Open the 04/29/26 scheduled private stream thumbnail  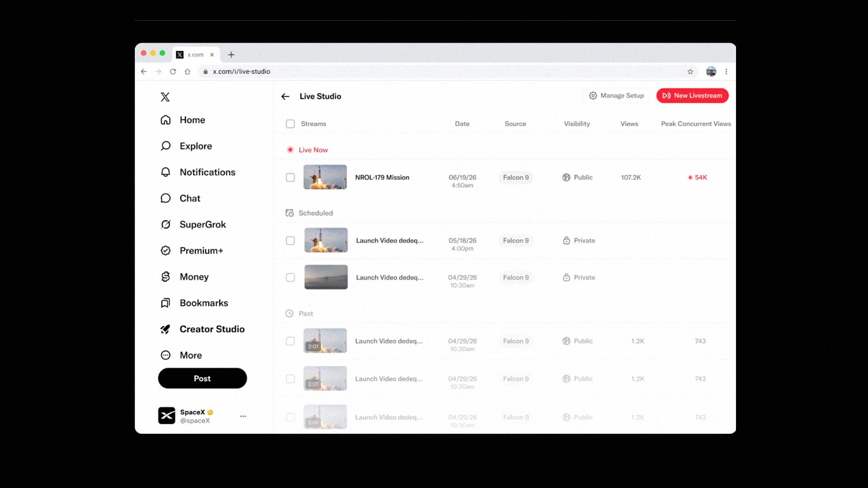point(326,277)
